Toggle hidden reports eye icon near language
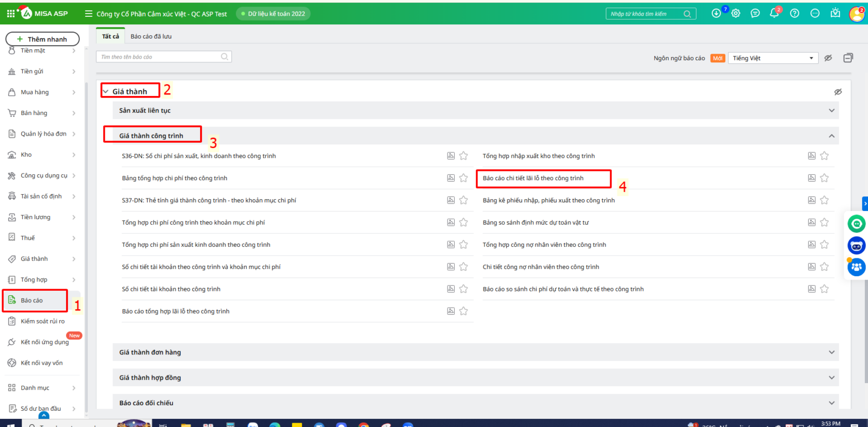The height and width of the screenshot is (427, 868). coord(828,58)
